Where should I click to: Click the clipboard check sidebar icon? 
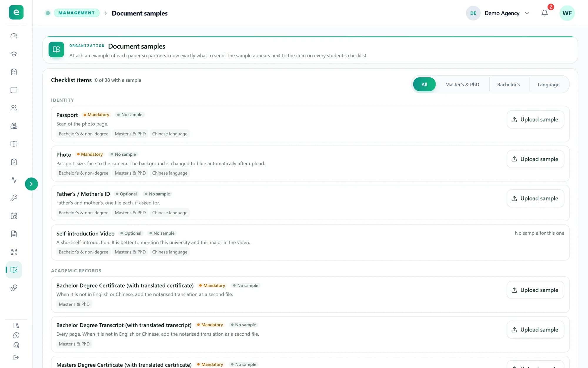coord(14,162)
